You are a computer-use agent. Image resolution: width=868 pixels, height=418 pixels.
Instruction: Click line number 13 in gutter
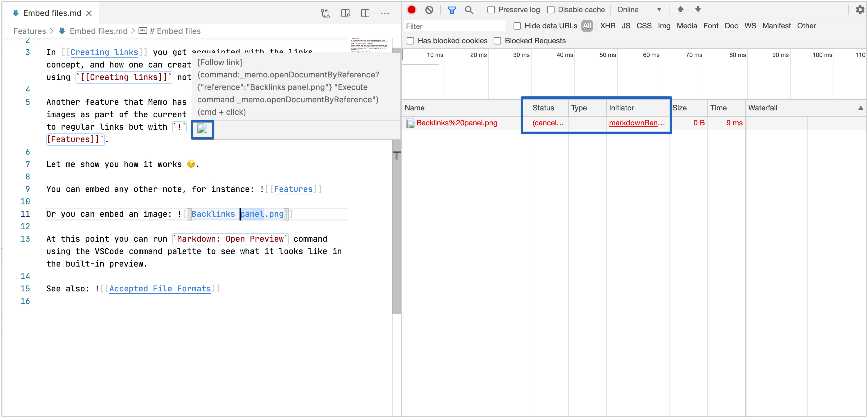coord(25,239)
